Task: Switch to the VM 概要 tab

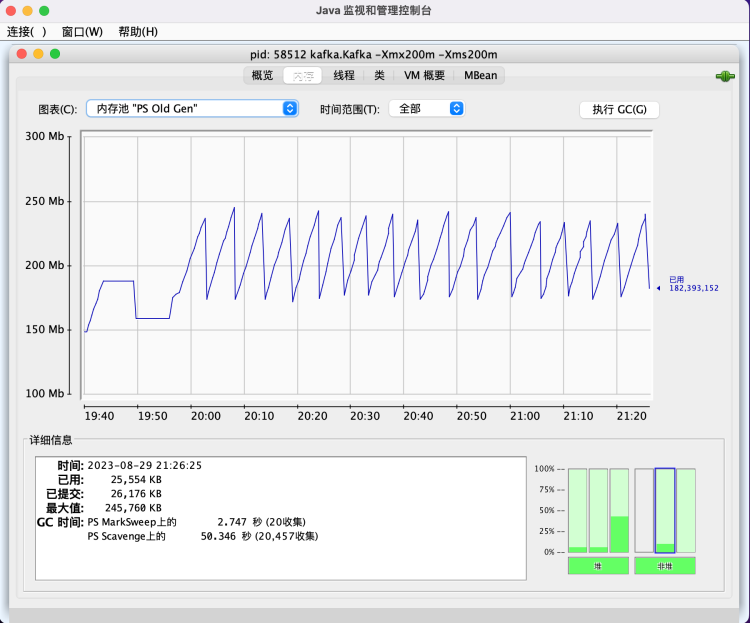Action: [424, 75]
